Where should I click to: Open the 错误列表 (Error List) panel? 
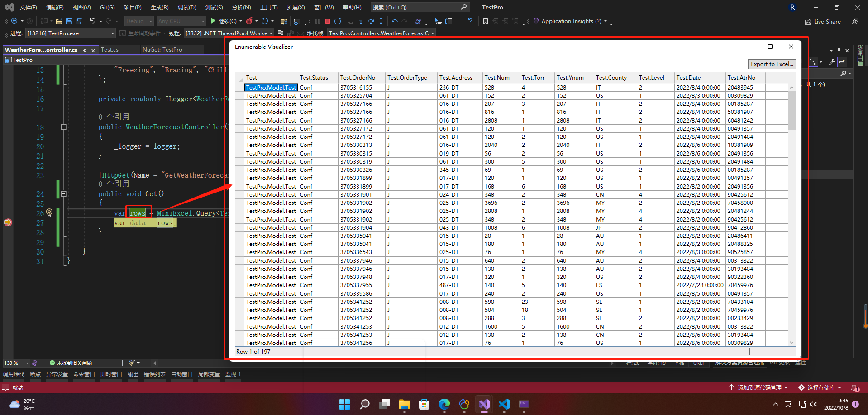click(x=154, y=374)
